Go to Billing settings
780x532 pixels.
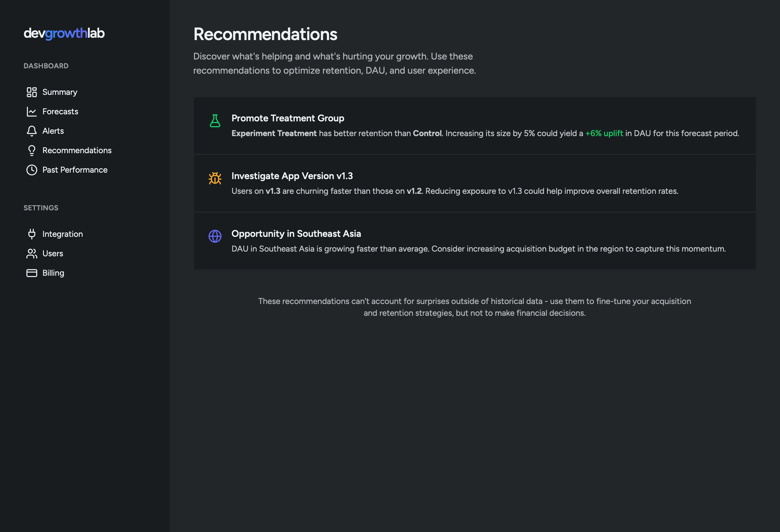(53, 273)
